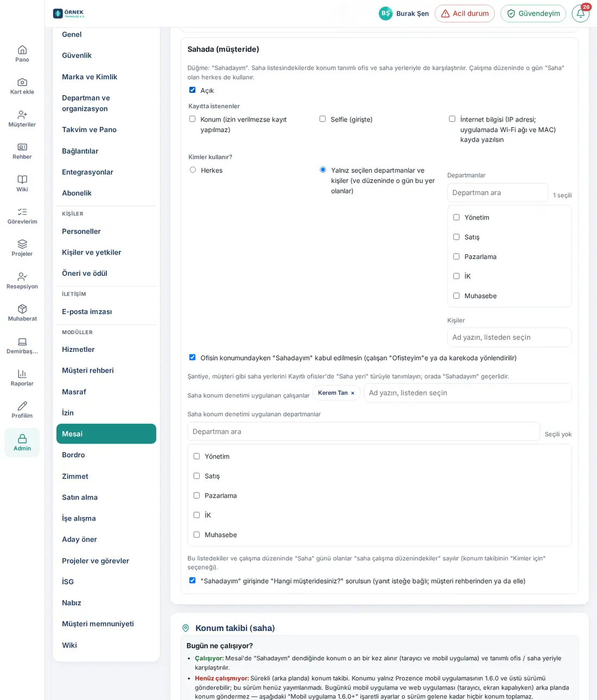Open the Pano dashboard icon
Image resolution: width=597 pixels, height=700 pixels.
(x=22, y=50)
